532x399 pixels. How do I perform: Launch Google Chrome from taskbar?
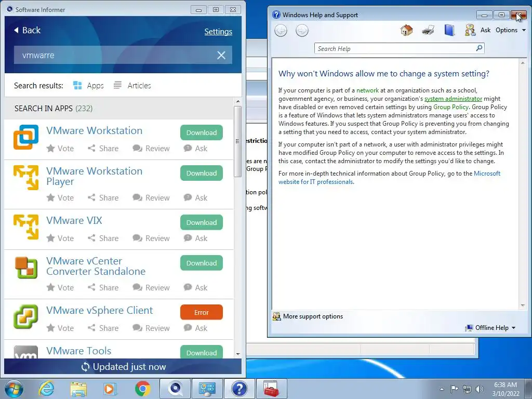tap(142, 389)
